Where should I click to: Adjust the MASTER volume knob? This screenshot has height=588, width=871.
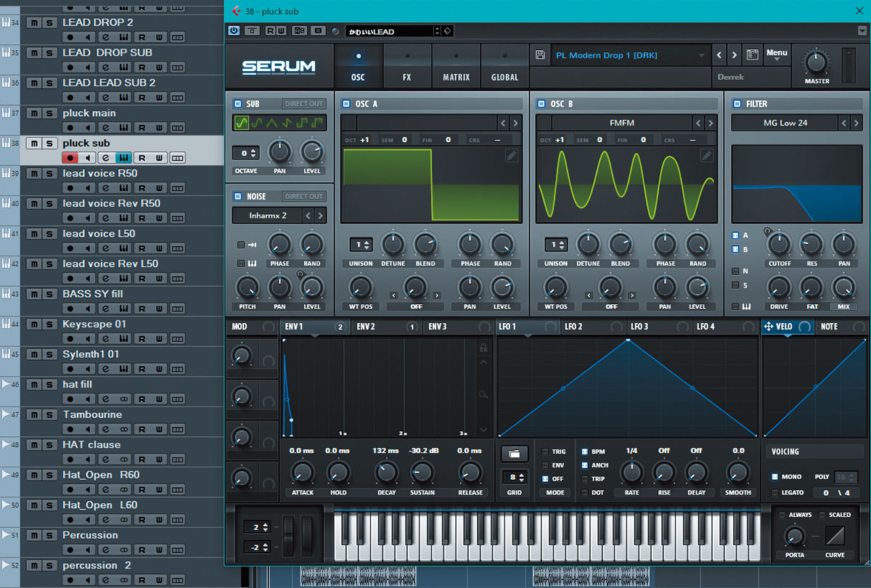[816, 61]
